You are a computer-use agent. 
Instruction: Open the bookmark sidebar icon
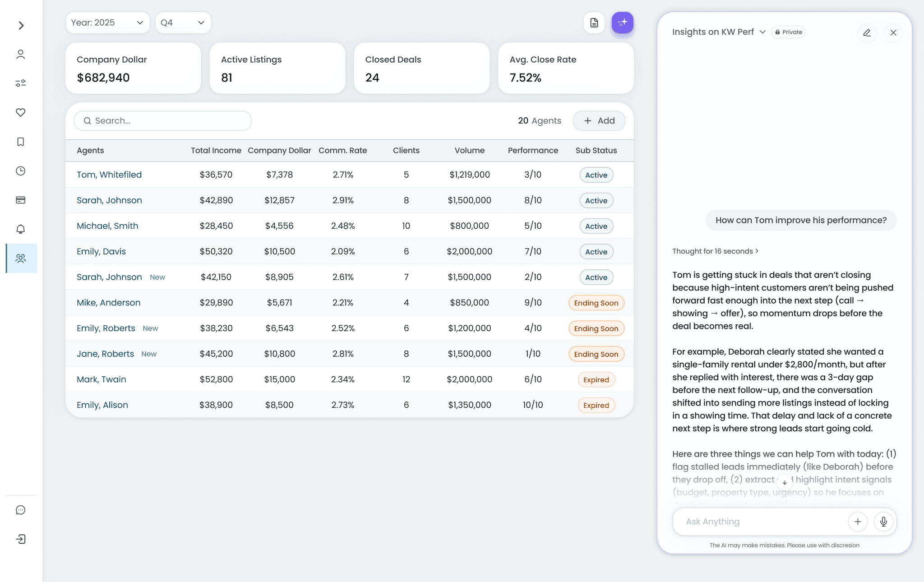21,142
